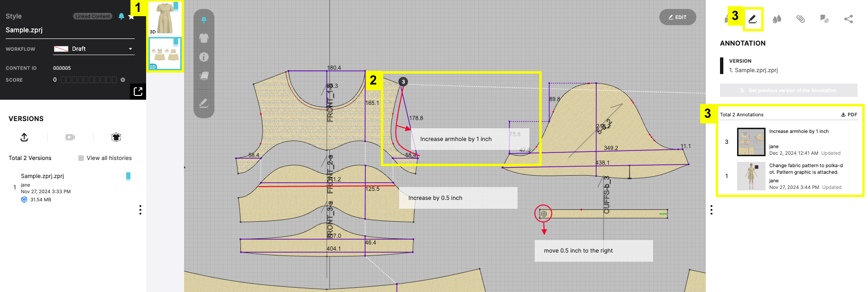This screenshot has width=868, height=292.
Task: Click the polka-dot annotation avatar thumbnail
Action: (x=751, y=176)
